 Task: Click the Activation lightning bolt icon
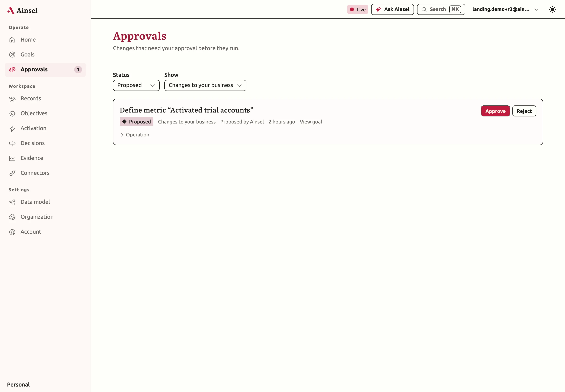pos(12,128)
